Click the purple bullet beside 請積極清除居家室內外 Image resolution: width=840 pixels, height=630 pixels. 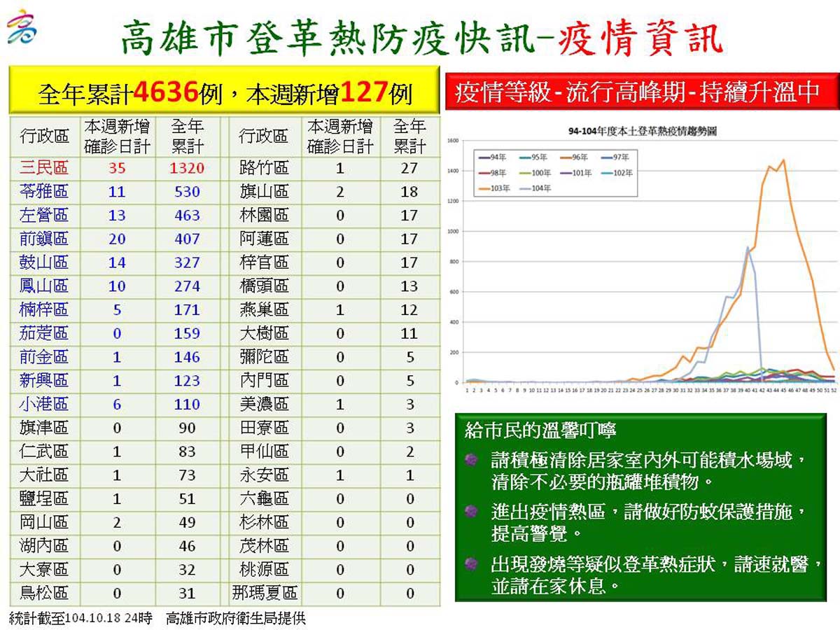coord(471,460)
